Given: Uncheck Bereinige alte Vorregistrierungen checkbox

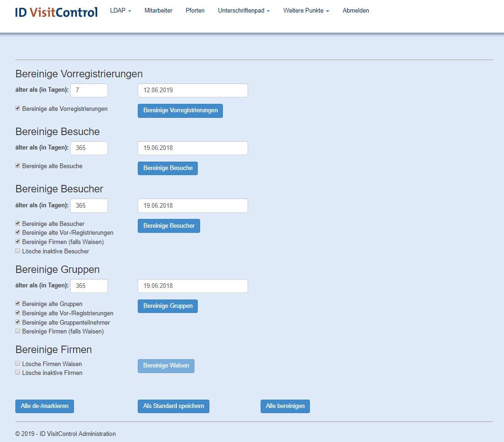Looking at the screenshot, I should click(x=18, y=108).
